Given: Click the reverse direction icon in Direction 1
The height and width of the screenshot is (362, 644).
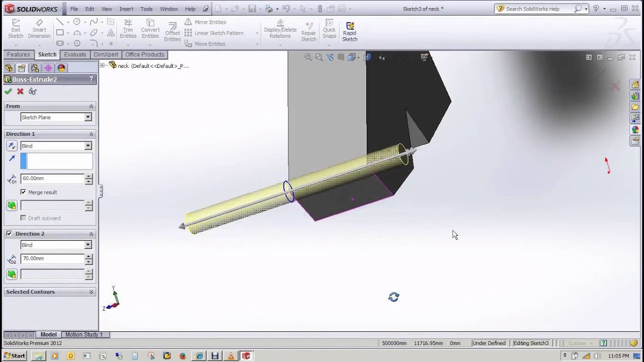Looking at the screenshot, I should click(x=12, y=146).
